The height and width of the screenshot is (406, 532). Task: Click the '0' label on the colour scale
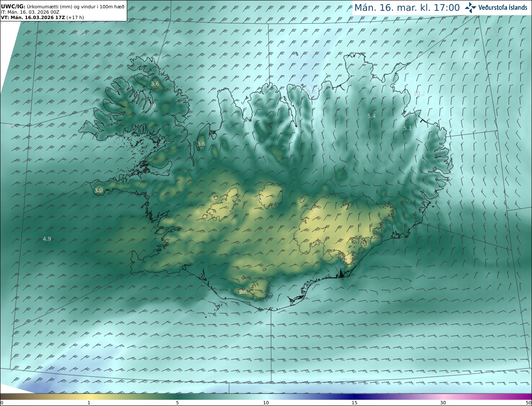click(x=2, y=403)
